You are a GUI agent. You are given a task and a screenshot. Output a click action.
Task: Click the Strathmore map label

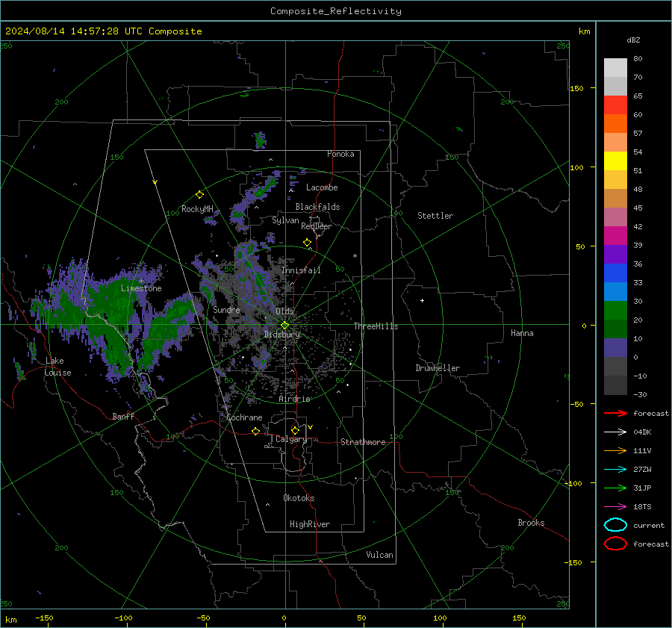click(363, 442)
